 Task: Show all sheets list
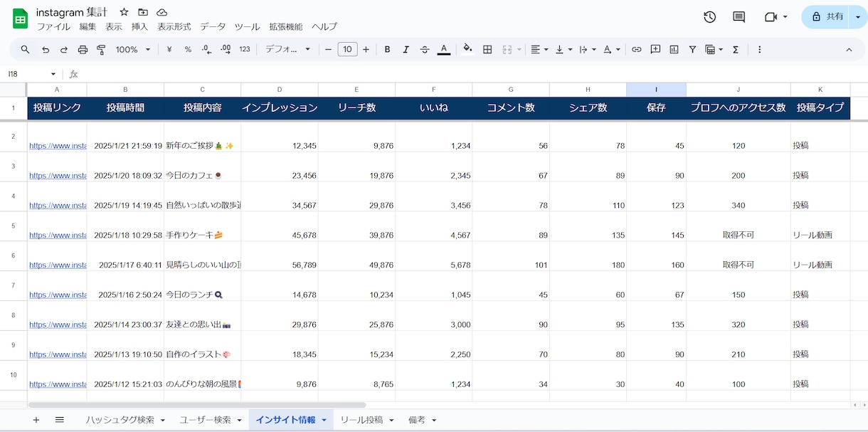(x=60, y=420)
